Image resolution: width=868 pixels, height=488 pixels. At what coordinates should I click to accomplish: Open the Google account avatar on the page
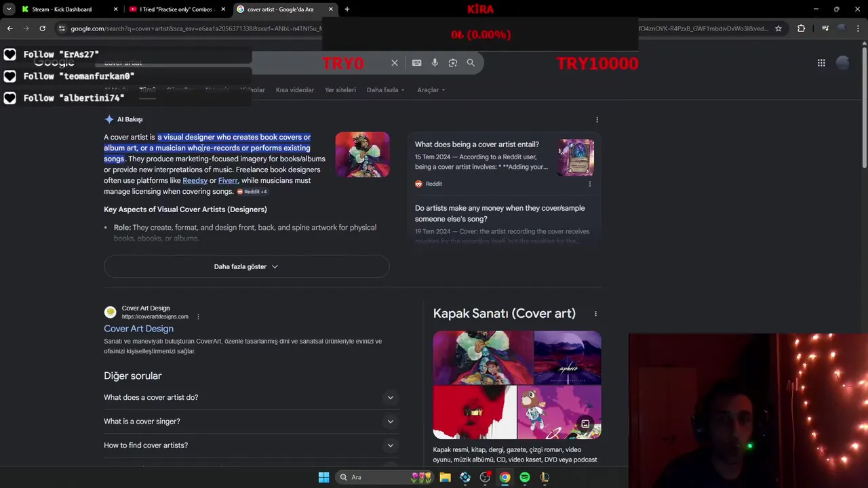point(843,62)
